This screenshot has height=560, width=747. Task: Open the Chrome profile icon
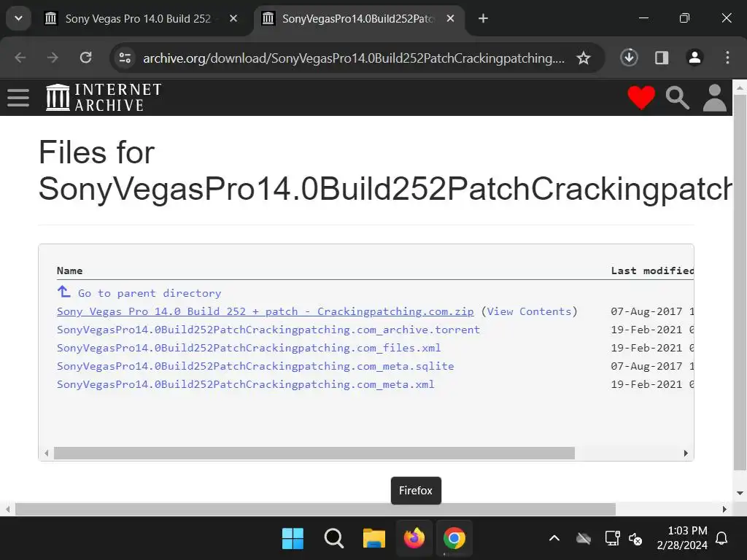pos(694,58)
